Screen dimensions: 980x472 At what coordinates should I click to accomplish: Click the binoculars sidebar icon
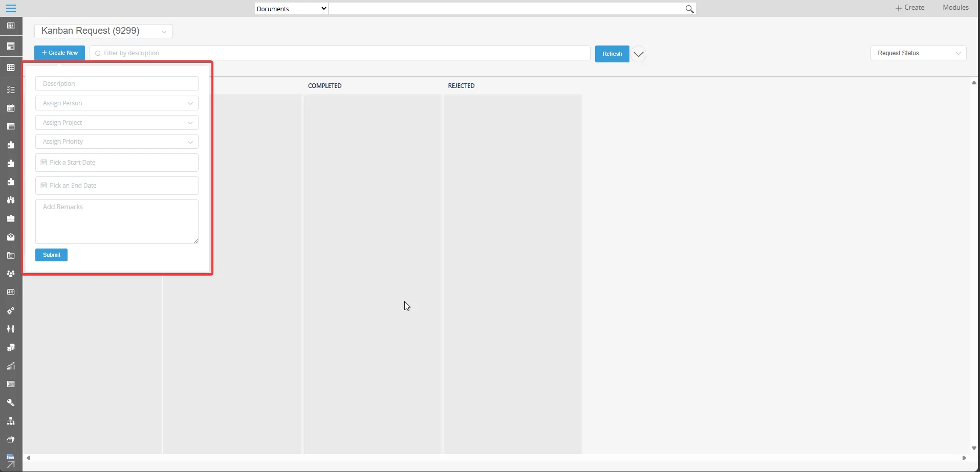tap(11, 200)
